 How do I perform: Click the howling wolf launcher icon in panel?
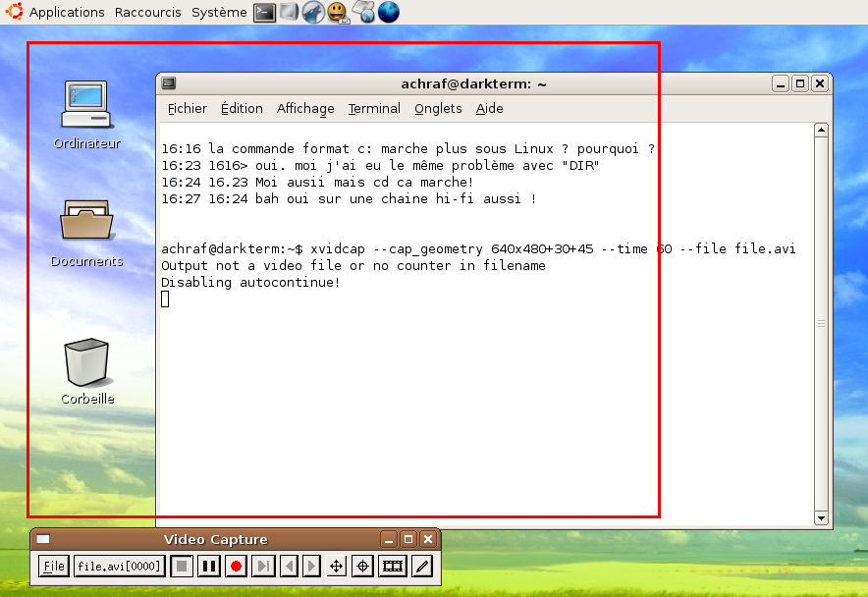click(x=313, y=12)
